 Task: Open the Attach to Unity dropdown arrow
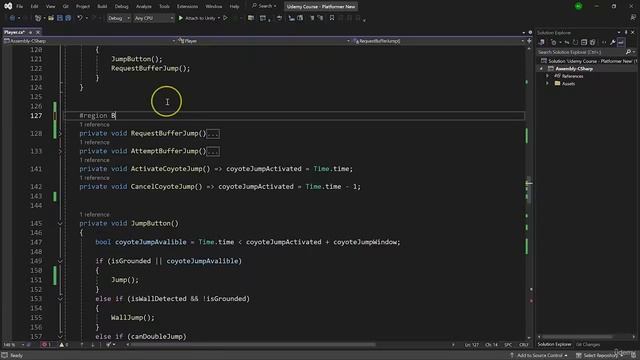pos(219,18)
